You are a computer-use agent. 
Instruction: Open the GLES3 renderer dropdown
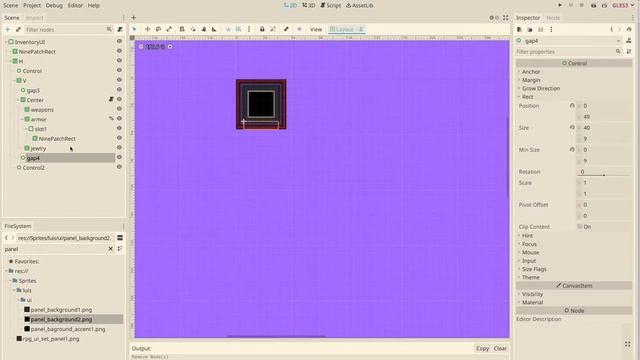[x=623, y=5]
